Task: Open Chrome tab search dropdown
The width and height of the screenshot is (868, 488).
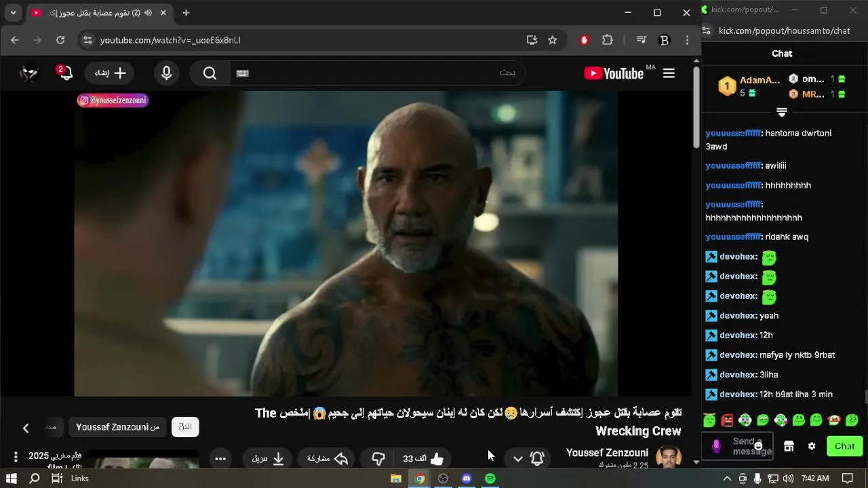Action: point(13,12)
